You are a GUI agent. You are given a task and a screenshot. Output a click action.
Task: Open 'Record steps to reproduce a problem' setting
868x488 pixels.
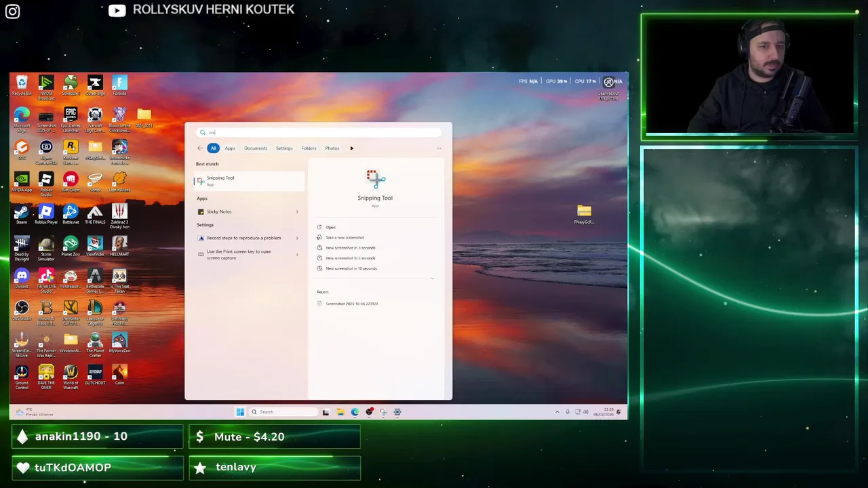pyautogui.click(x=244, y=238)
